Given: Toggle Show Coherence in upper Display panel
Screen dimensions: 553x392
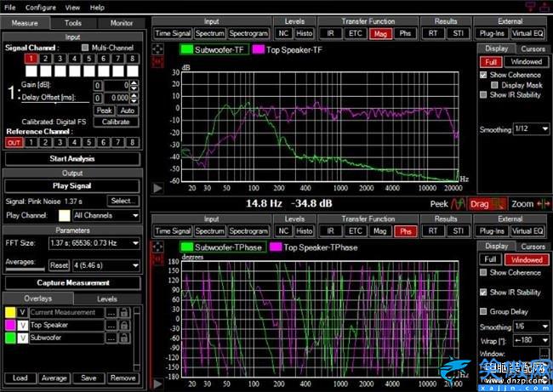Looking at the screenshot, I should tap(483, 75).
